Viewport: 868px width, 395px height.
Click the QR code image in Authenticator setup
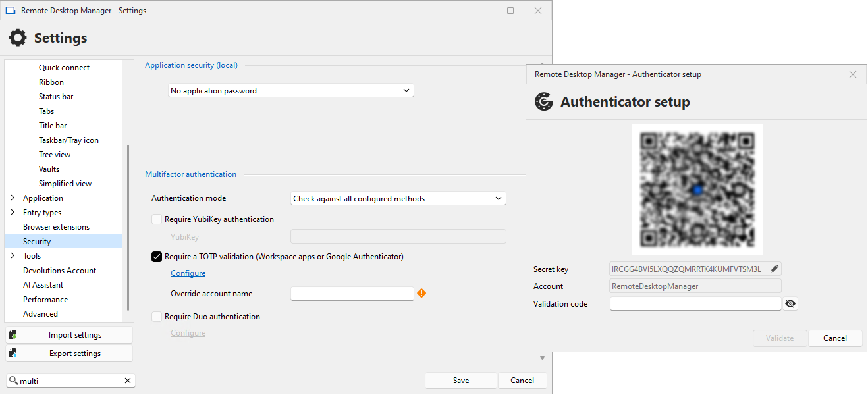[x=697, y=190]
